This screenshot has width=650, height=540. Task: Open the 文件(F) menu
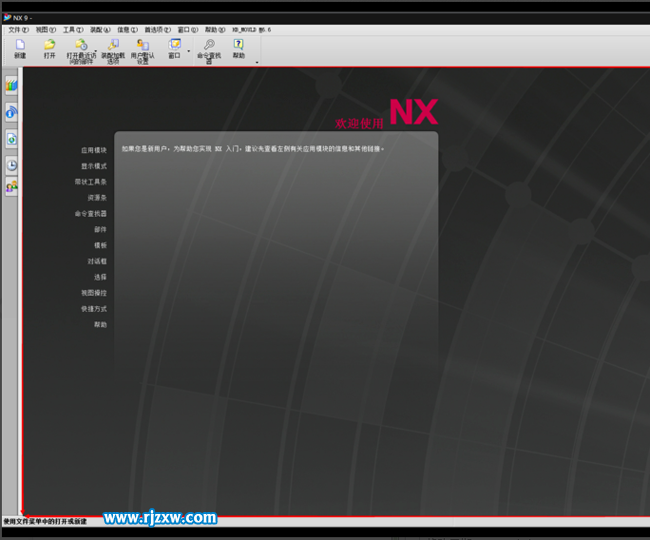(19, 30)
